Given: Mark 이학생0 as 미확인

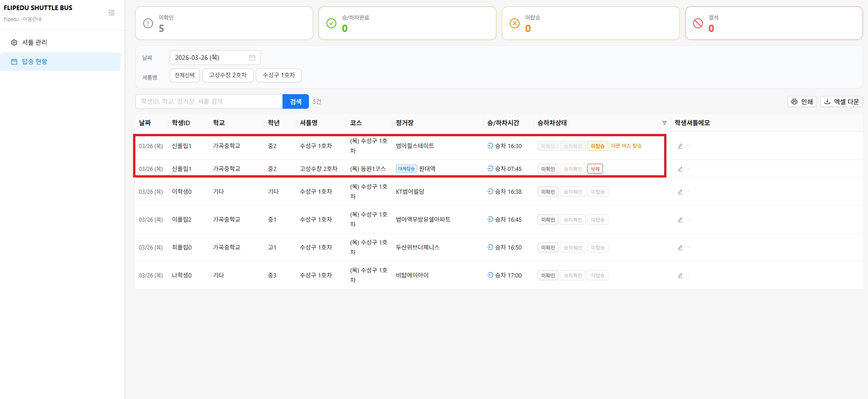Looking at the screenshot, I should (x=548, y=192).
